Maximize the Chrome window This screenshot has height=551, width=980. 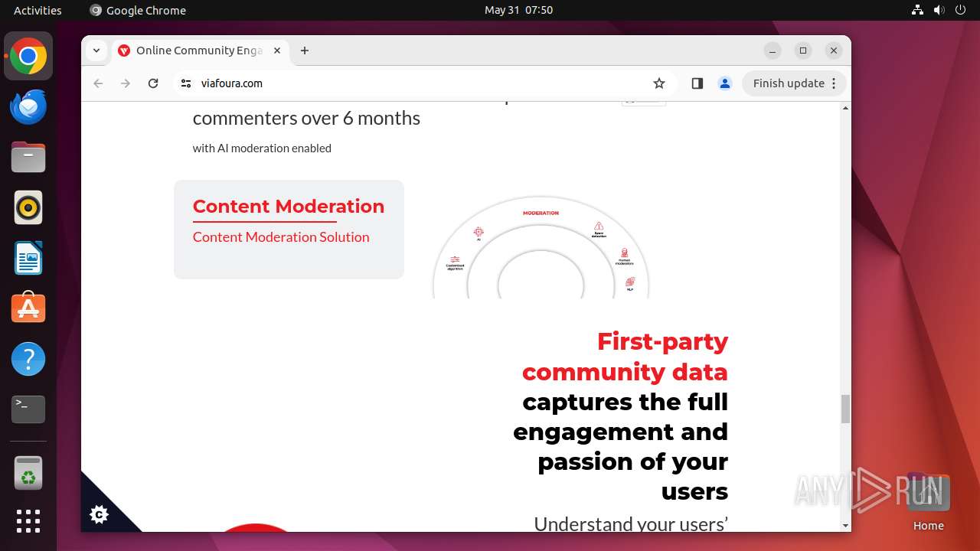click(x=802, y=51)
